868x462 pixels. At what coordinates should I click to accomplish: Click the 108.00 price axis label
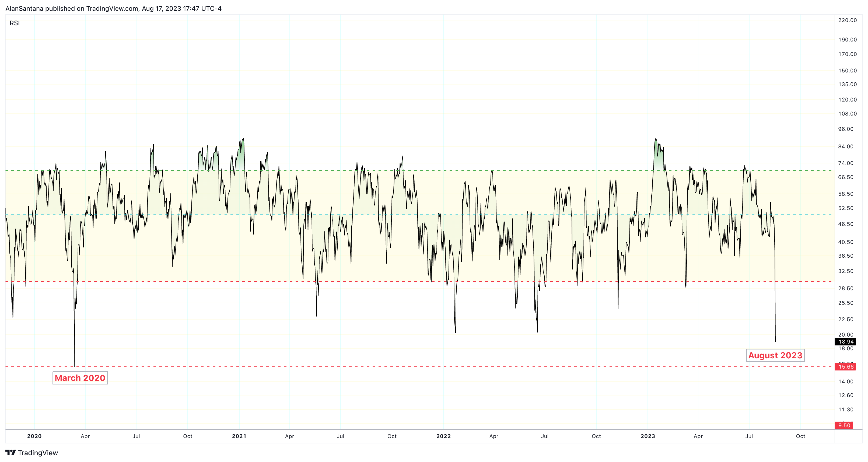[848, 114]
